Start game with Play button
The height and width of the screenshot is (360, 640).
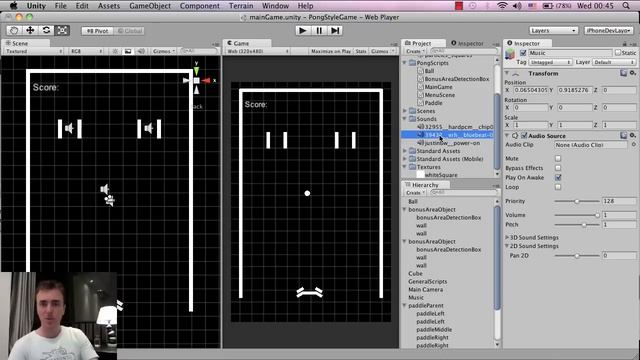click(302, 31)
